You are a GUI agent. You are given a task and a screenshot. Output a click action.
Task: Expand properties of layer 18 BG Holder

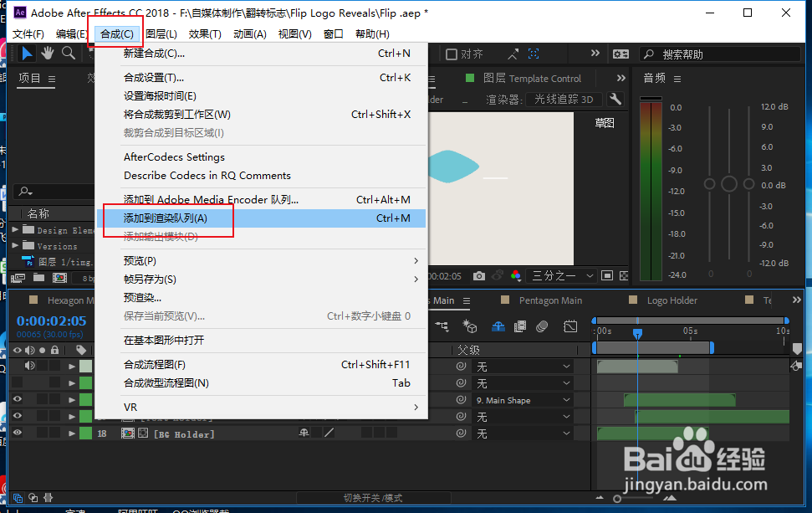[72, 433]
